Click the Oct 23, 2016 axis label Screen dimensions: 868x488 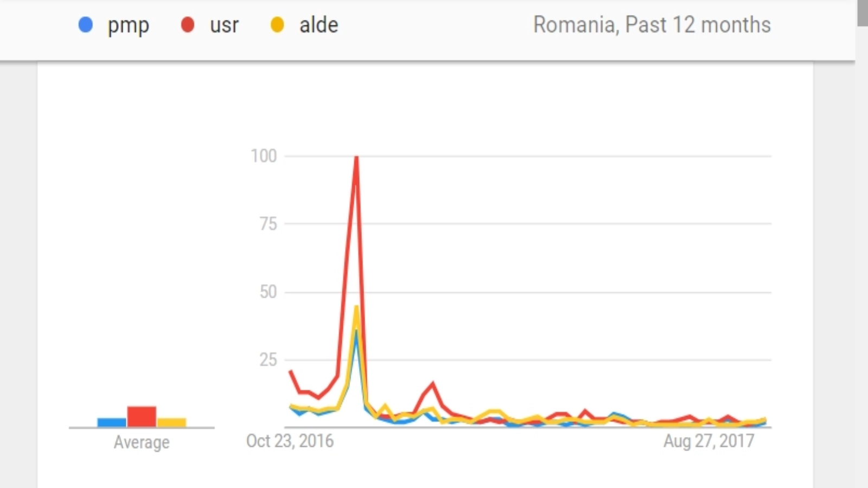(x=290, y=441)
